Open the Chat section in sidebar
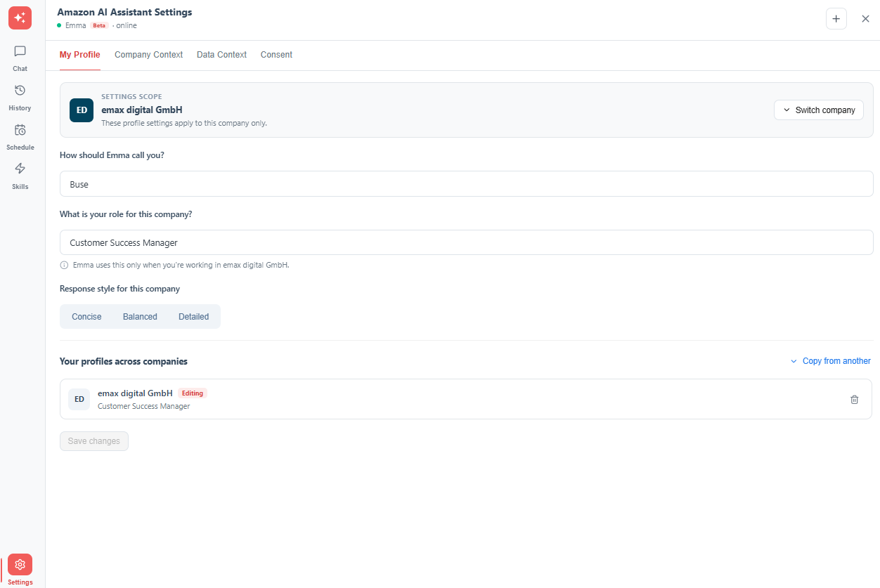This screenshot has width=880, height=588. pyautogui.click(x=20, y=58)
